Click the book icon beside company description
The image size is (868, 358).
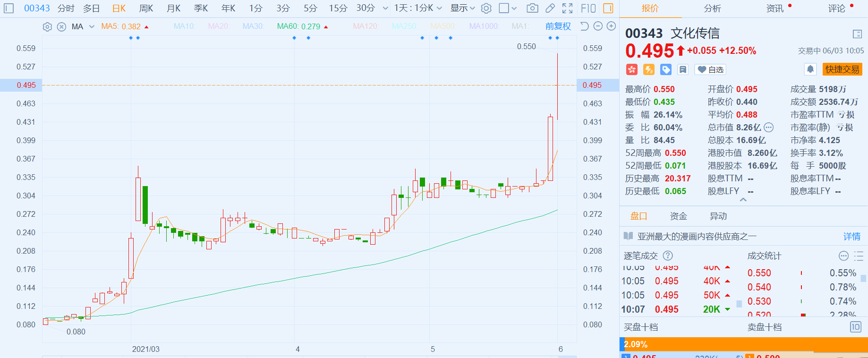pos(628,236)
